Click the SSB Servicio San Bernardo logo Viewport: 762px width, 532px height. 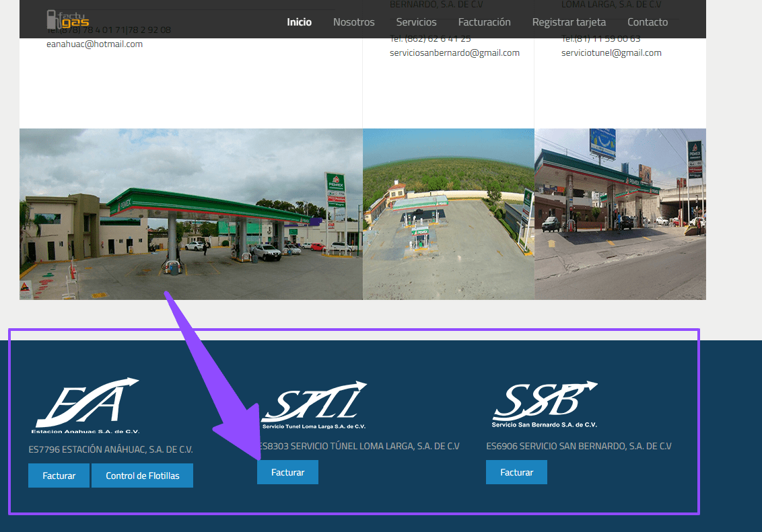[545, 404]
